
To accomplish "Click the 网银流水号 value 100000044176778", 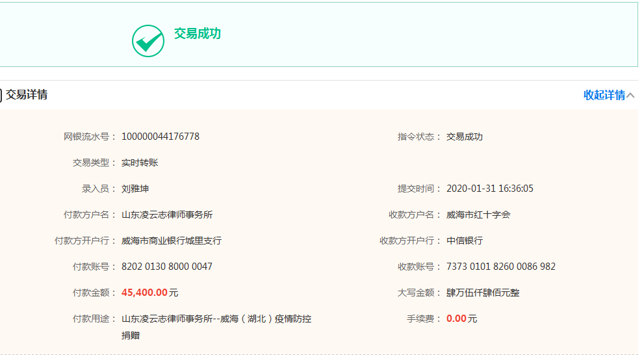I will (161, 137).
